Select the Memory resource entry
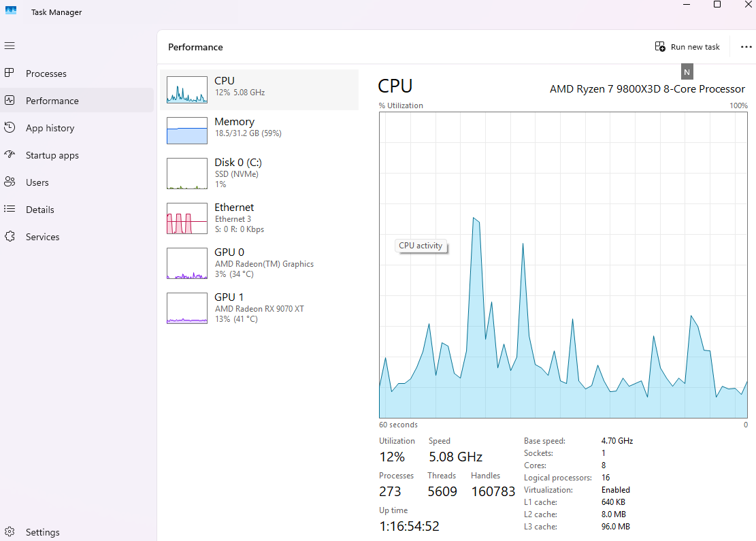 pos(259,130)
